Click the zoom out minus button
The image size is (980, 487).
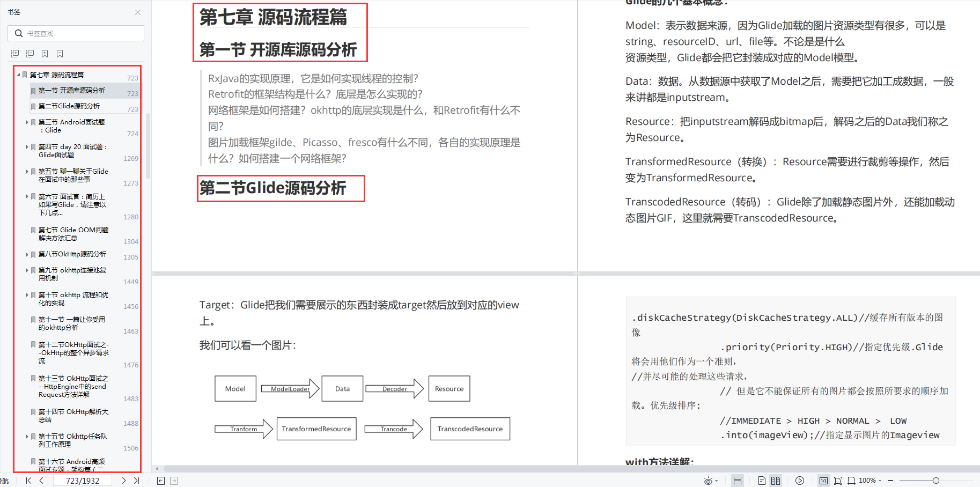click(x=890, y=481)
